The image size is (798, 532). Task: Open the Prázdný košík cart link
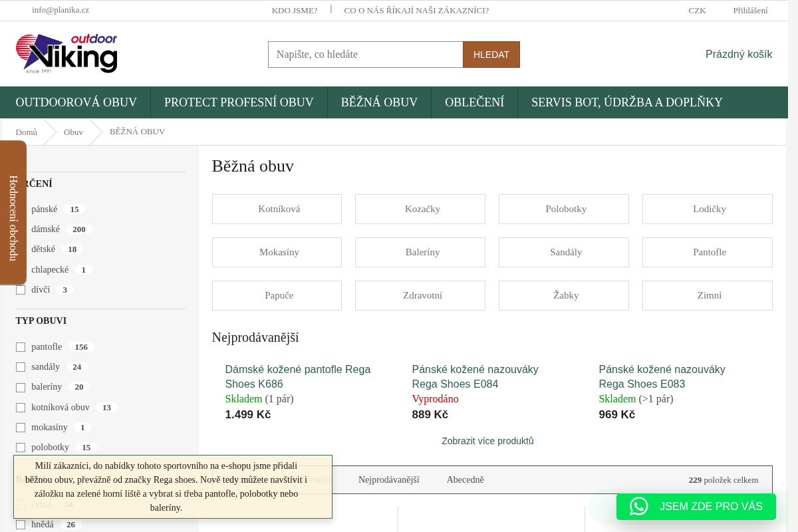pos(739,55)
